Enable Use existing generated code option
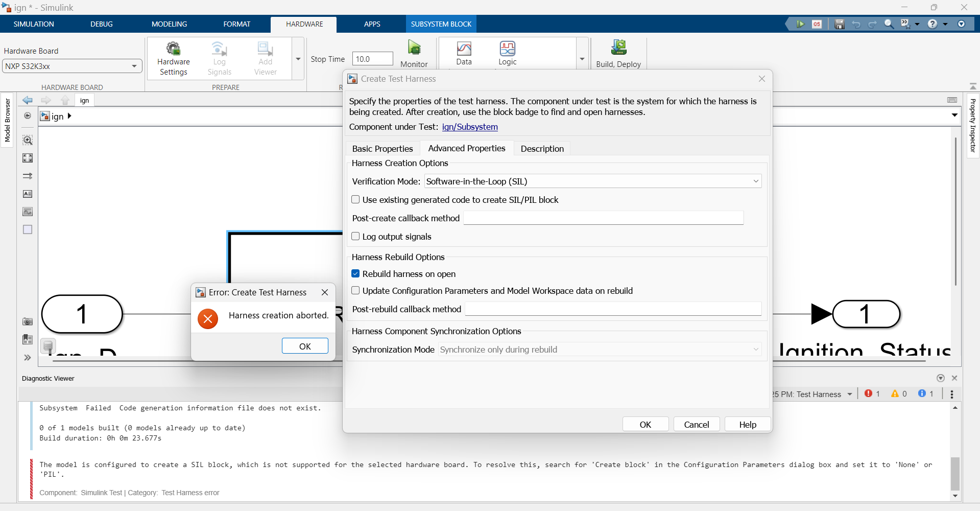The image size is (980, 511). pyautogui.click(x=355, y=199)
